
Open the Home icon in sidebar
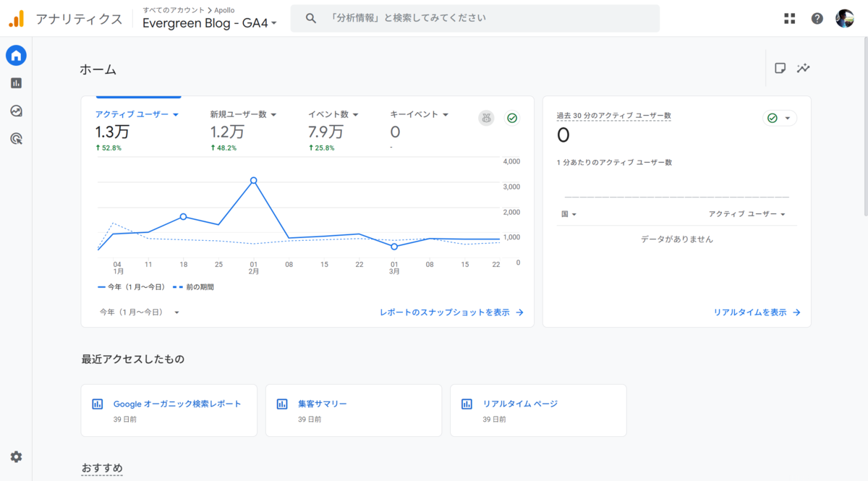click(x=16, y=55)
